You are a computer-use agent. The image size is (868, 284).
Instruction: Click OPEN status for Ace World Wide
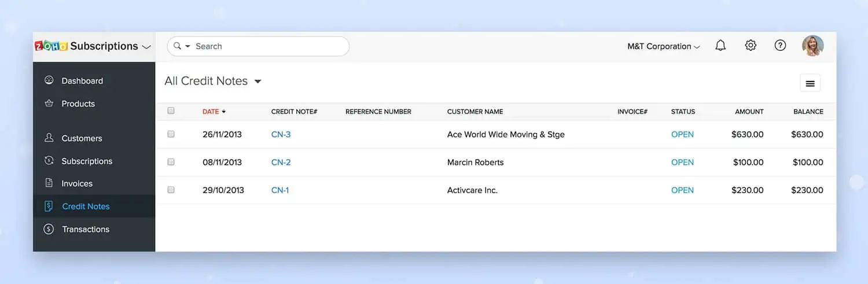(682, 134)
